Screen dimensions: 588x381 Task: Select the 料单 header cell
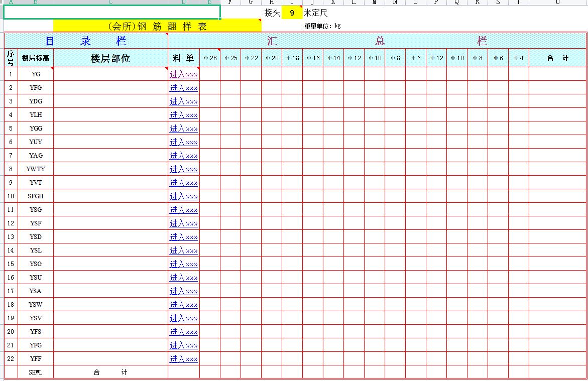183,58
